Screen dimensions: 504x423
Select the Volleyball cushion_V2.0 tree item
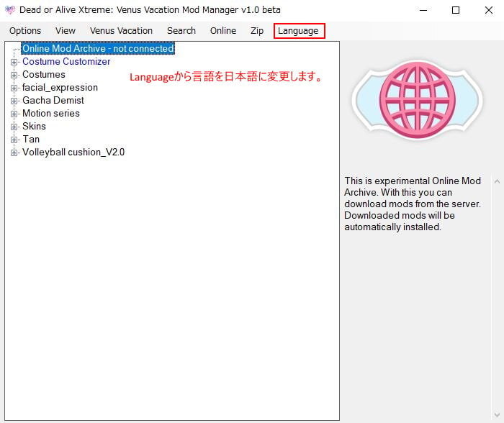[73, 153]
